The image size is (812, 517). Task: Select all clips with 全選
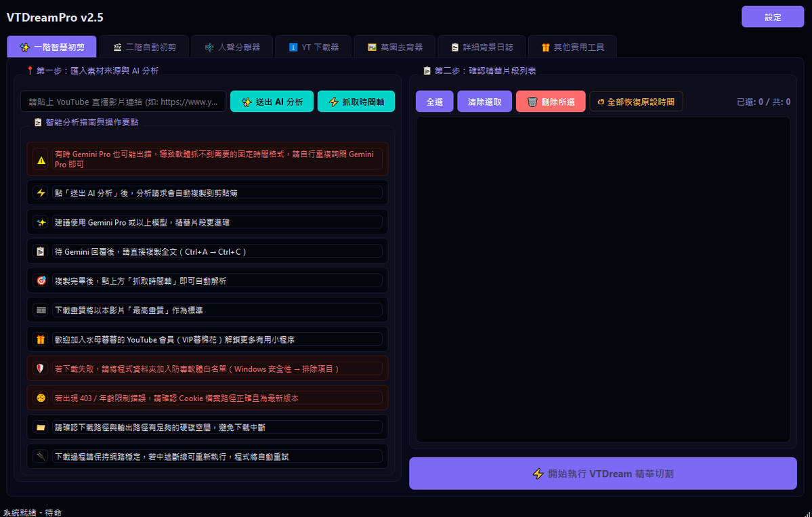pyautogui.click(x=435, y=102)
